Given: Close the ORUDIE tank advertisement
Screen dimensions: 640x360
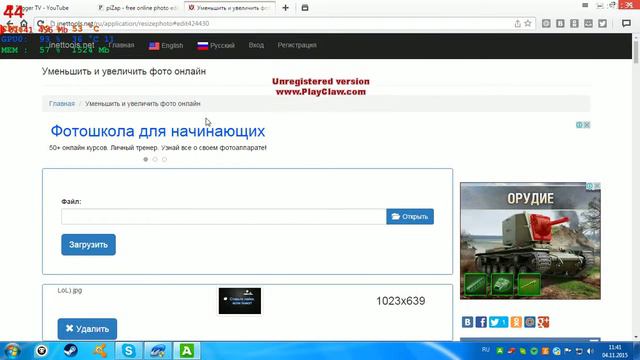Looking at the screenshot, I should (x=597, y=186).
